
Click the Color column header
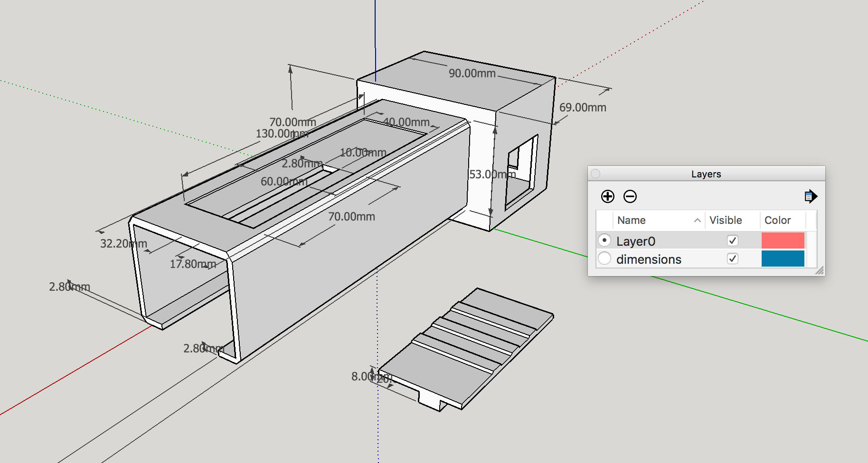777,220
